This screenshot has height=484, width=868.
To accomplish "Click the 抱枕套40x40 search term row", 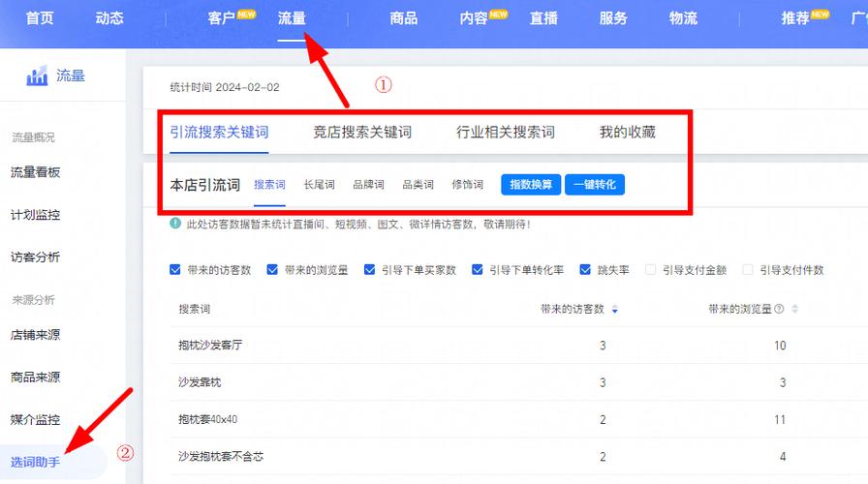I will 518,419.
